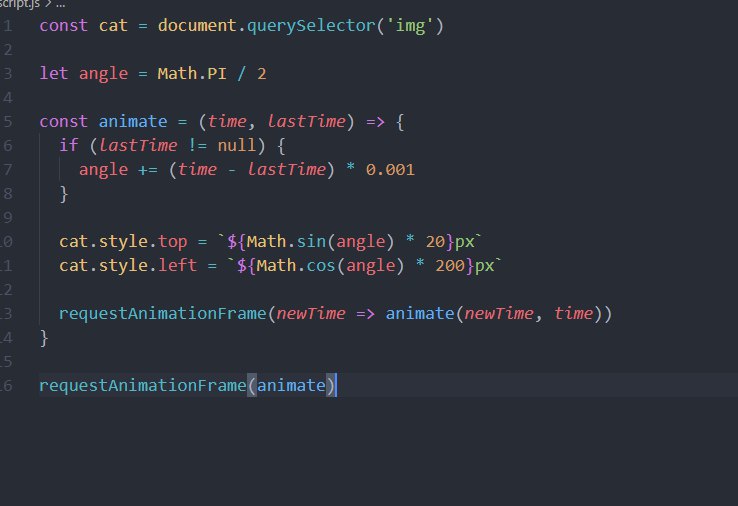Click the 'PI' property on line 3
This screenshot has height=506, width=738.
(x=217, y=73)
